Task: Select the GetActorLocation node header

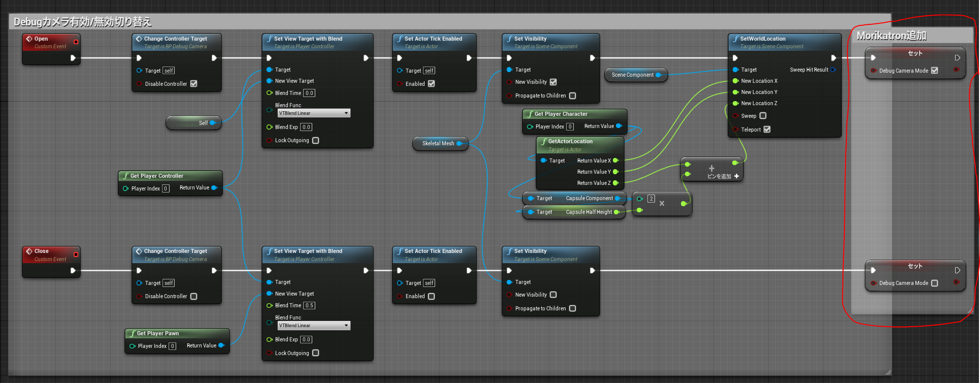Action: coord(580,145)
